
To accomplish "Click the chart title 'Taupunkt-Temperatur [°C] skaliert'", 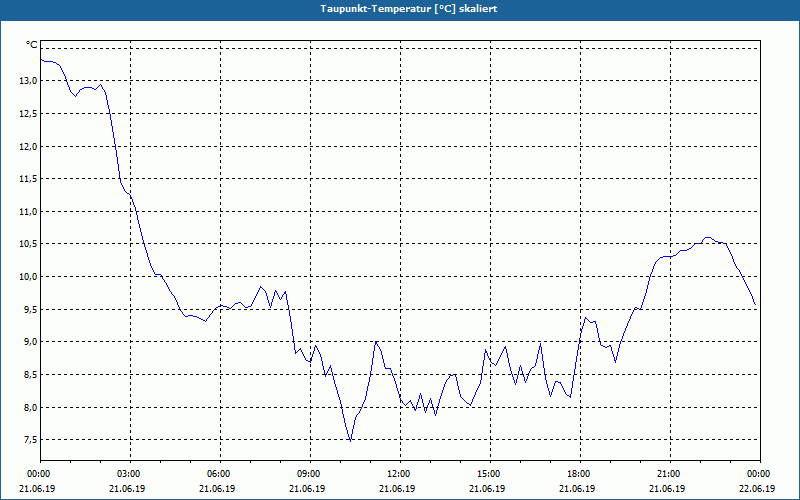I will click(x=409, y=9).
